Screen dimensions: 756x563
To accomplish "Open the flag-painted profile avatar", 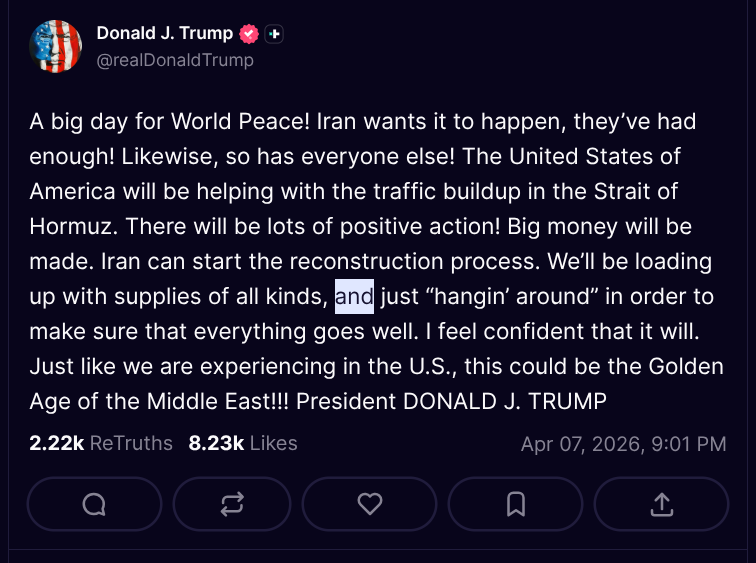I will click(56, 46).
